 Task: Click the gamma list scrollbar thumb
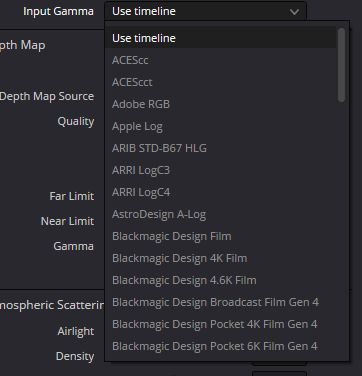(341, 65)
